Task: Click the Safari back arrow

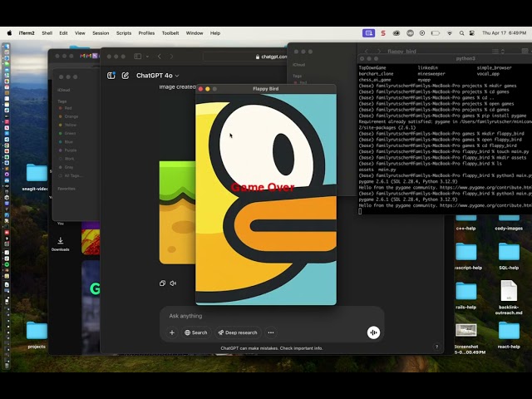Action: (160, 57)
